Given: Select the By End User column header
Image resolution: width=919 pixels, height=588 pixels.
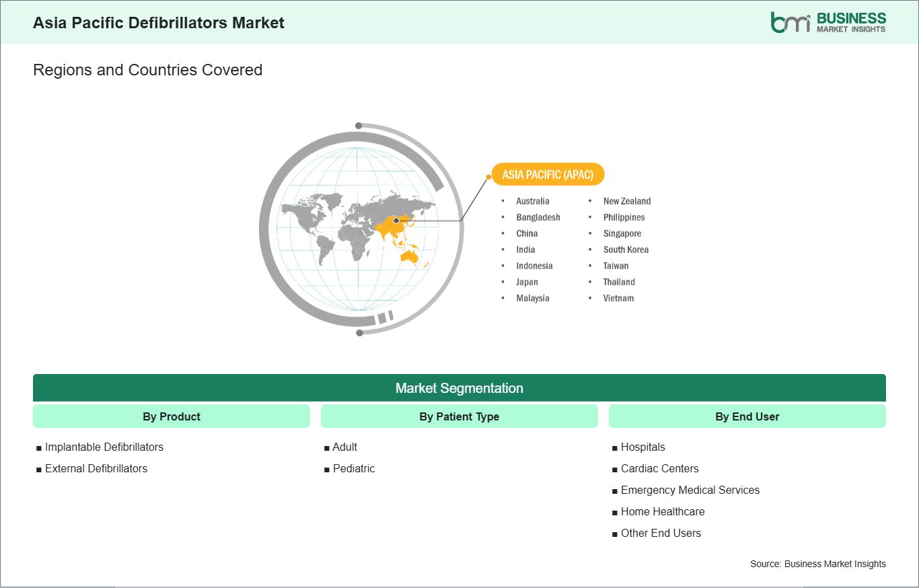Looking at the screenshot, I should [747, 416].
